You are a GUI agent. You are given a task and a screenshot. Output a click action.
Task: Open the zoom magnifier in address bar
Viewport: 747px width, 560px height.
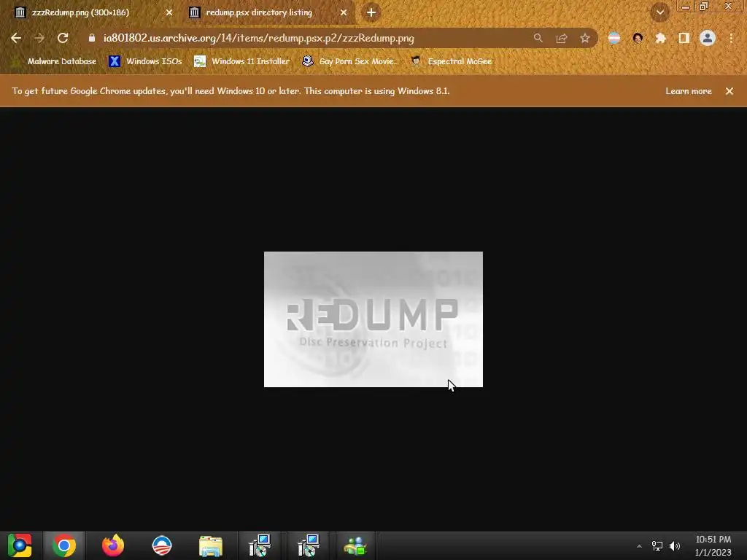pyautogui.click(x=538, y=38)
